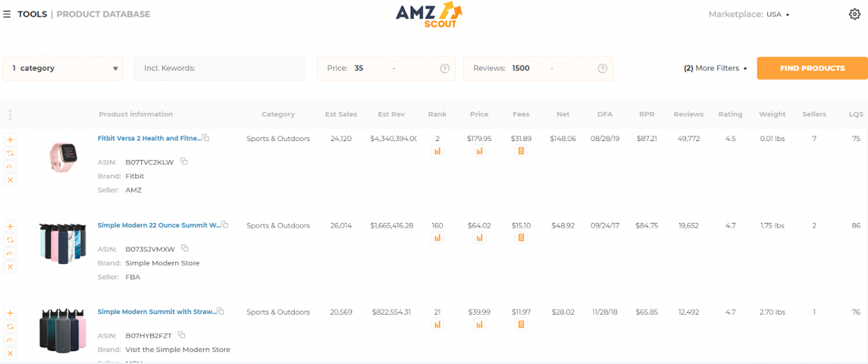
Task: Add Simple Modern 22 Ounce with plus icon
Action: (10, 226)
